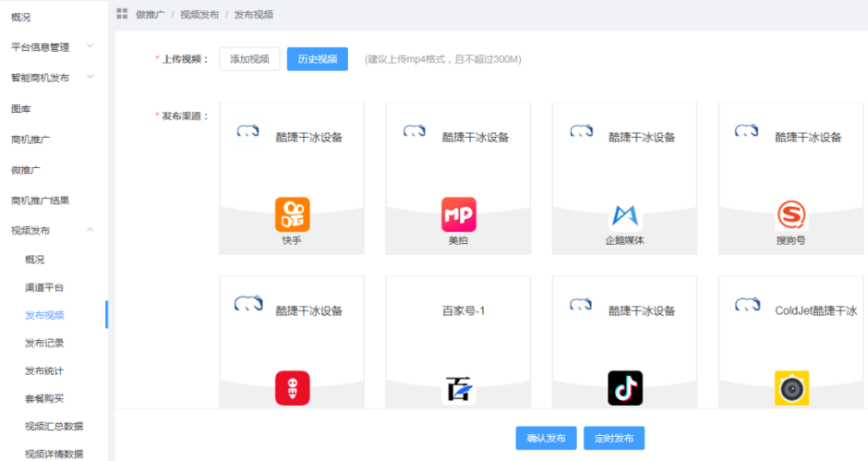Click the 历史视频 button
The image size is (868, 461).
(318, 59)
